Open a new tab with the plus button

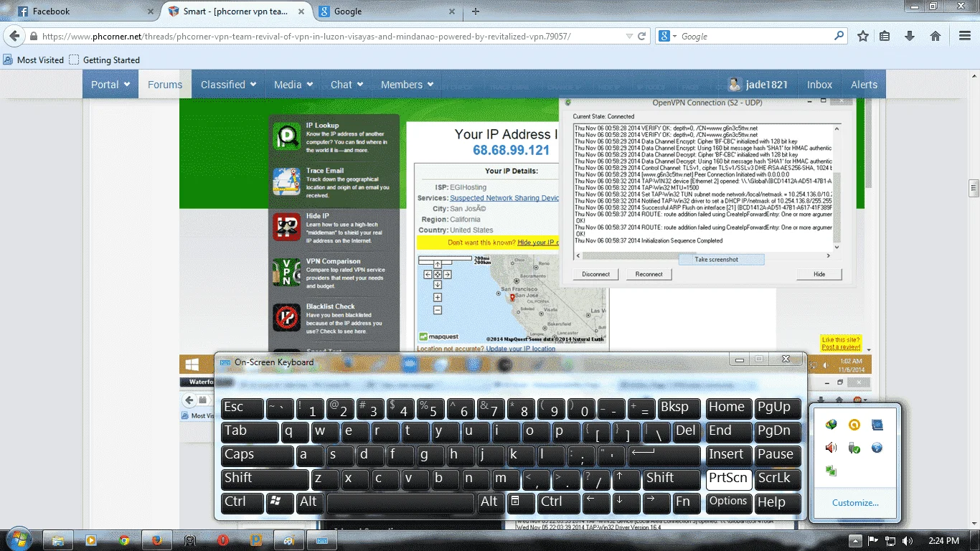[x=476, y=11]
